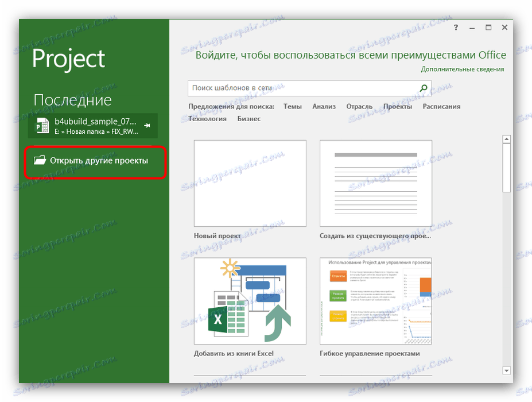Open Help with the question mark icon
The width and height of the screenshot is (532, 402).
456,28
